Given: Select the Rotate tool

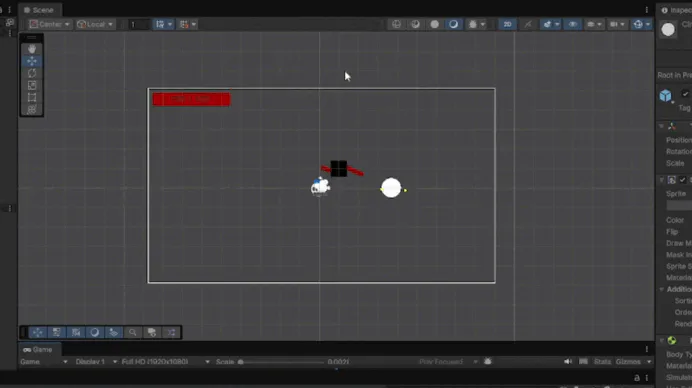Looking at the screenshot, I should coord(32,73).
